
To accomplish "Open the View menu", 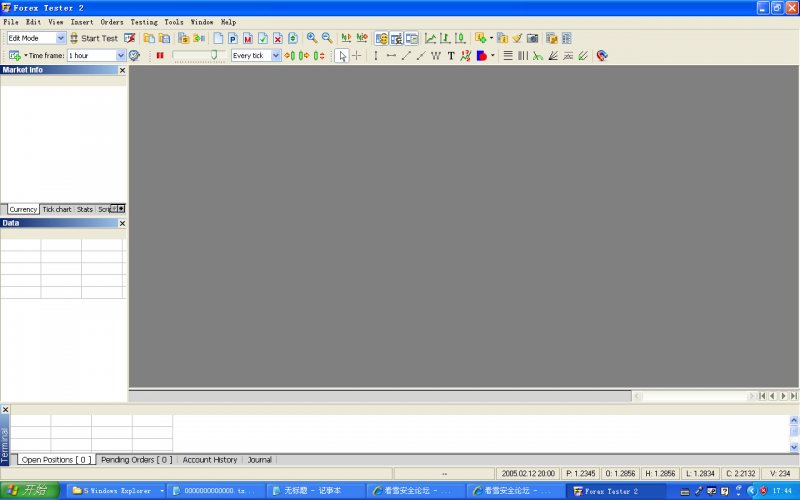I will pyautogui.click(x=56, y=22).
